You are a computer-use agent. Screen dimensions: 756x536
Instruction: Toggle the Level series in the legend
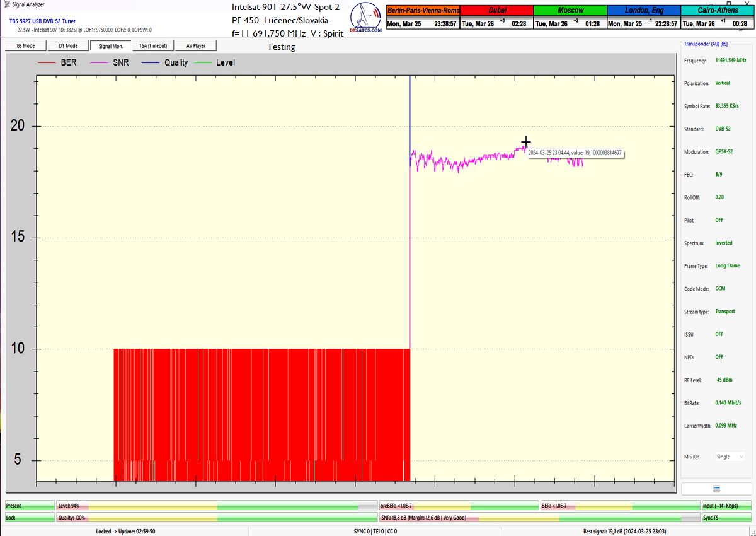point(215,62)
